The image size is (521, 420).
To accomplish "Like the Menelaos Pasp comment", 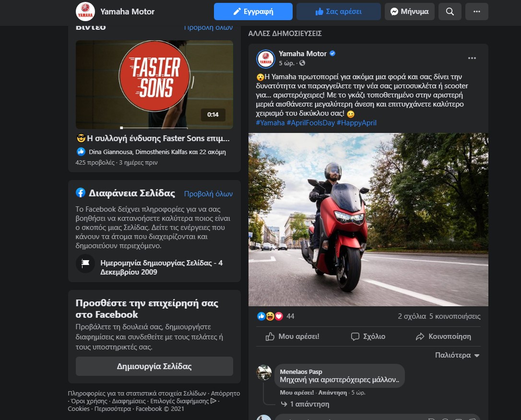I will click(296, 393).
